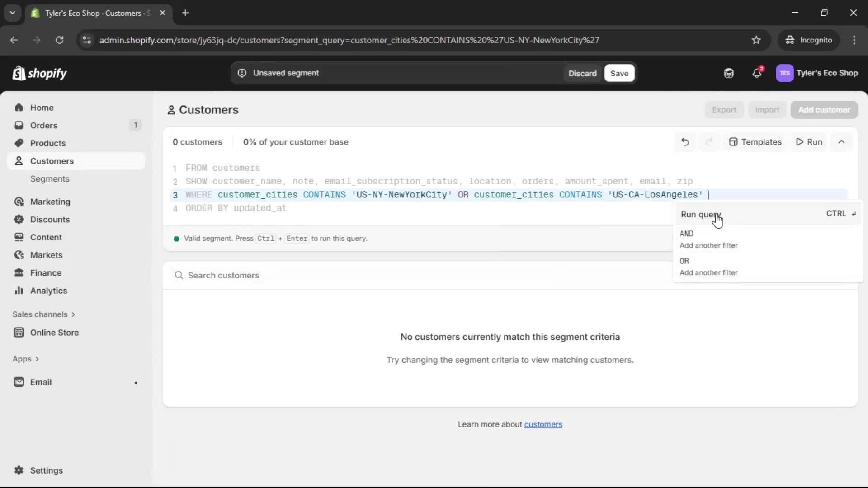Expand the Apps section

click(26, 358)
